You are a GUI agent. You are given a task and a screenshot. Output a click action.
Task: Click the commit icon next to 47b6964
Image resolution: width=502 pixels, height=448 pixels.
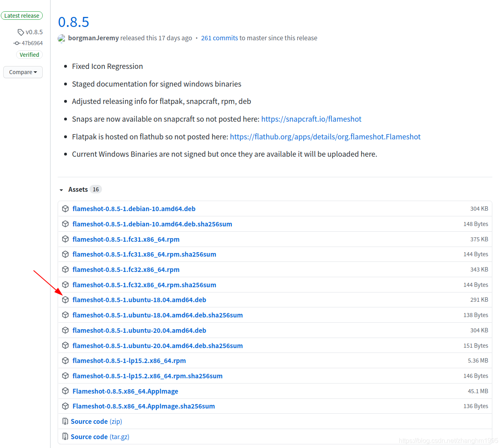pos(17,43)
